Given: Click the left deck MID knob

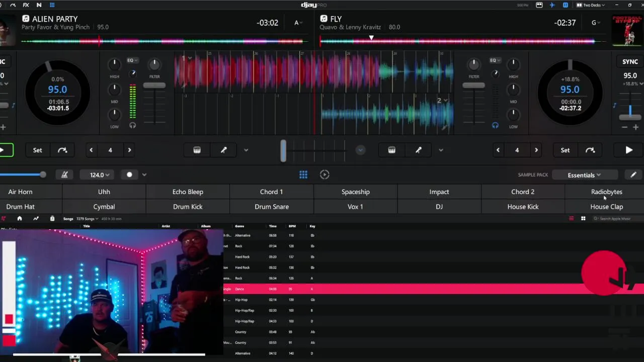Looking at the screenshot, I should pyautogui.click(x=114, y=89).
